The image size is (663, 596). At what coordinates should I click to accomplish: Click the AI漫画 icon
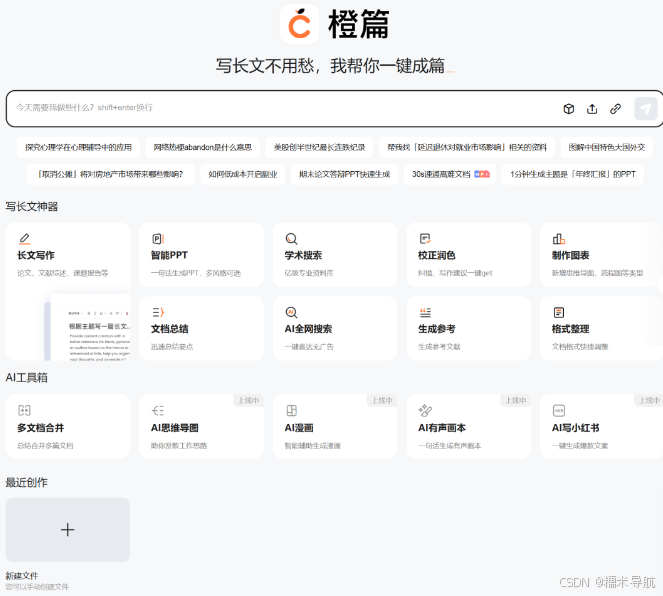tap(291, 410)
